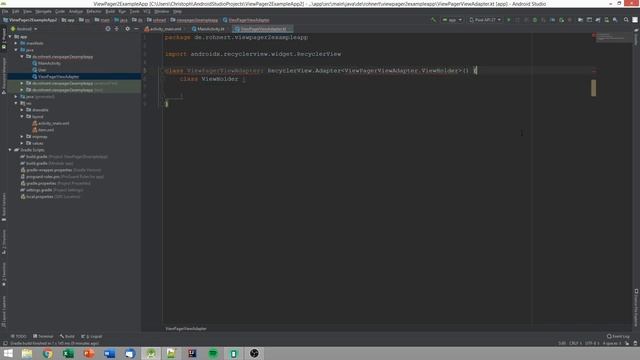Expand the values folder
Screen dimensions: 640x360
tap(22, 143)
